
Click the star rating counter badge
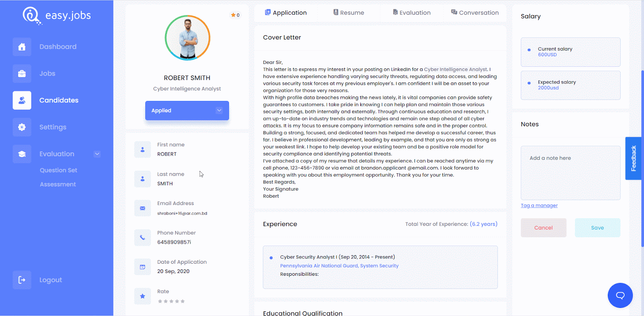(x=235, y=15)
